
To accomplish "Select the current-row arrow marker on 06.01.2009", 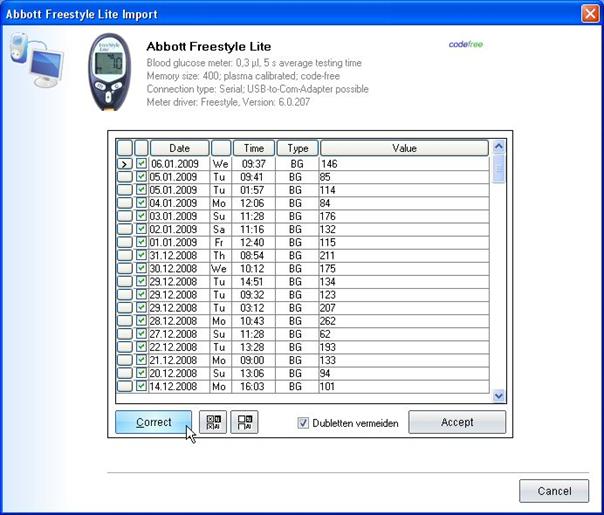I will click(x=125, y=163).
